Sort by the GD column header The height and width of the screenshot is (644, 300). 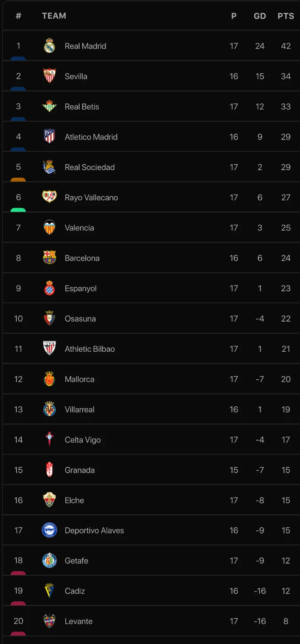click(260, 16)
